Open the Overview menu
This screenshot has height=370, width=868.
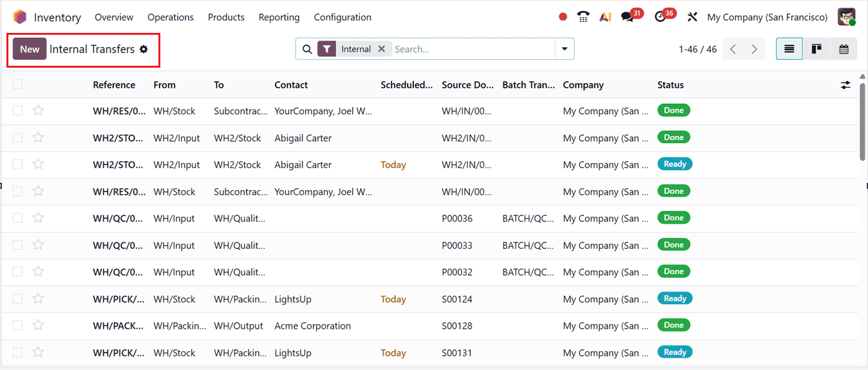114,17
